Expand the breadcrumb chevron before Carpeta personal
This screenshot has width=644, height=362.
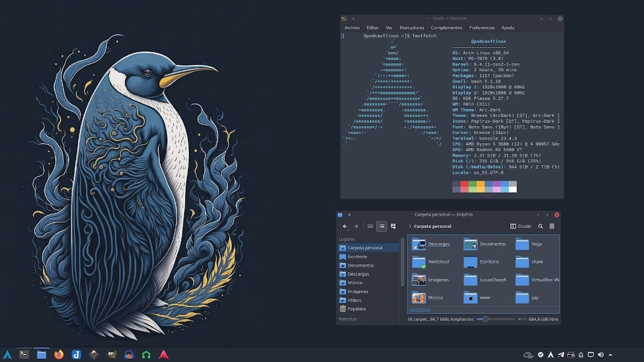(x=410, y=226)
